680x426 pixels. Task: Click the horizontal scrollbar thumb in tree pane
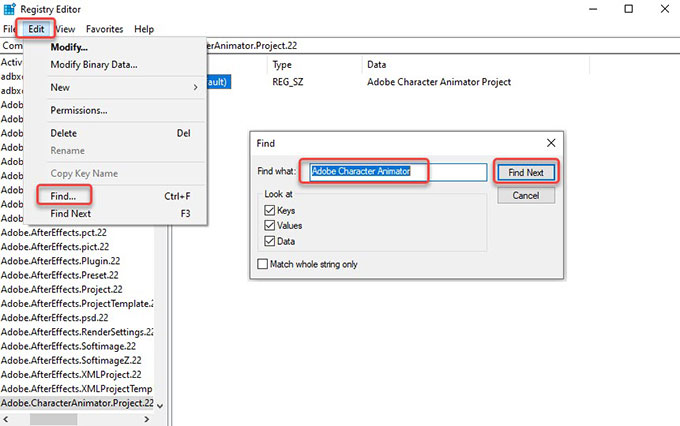pyautogui.click(x=53, y=419)
